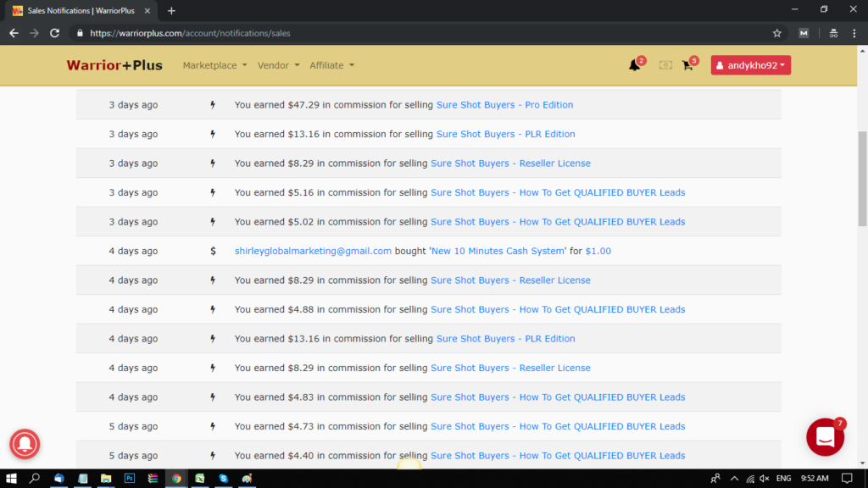
Task: Open the red chat widget bubble
Action: [x=825, y=437]
